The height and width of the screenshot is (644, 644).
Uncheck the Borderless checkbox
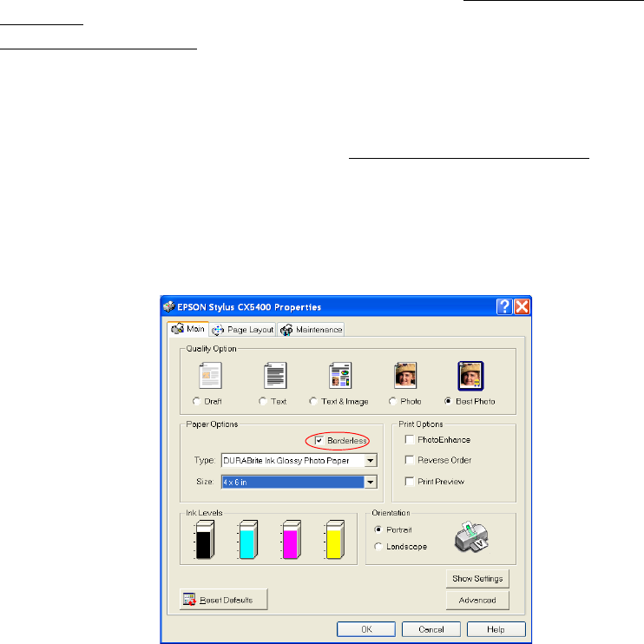(x=319, y=440)
